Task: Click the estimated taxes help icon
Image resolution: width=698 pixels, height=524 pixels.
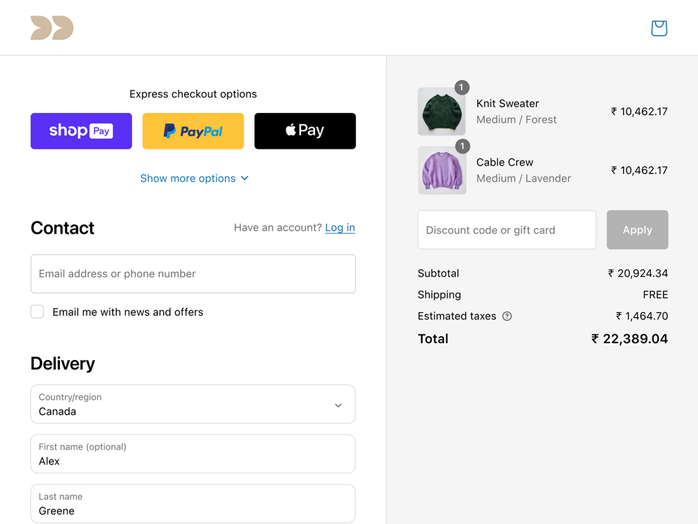Action: coord(507,317)
